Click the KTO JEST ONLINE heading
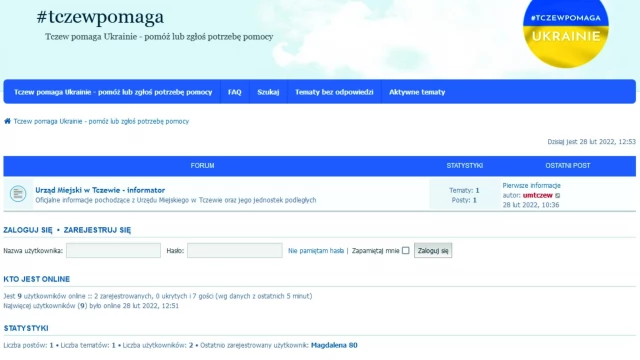Image resolution: width=640 pixels, height=360 pixels. pos(37,279)
